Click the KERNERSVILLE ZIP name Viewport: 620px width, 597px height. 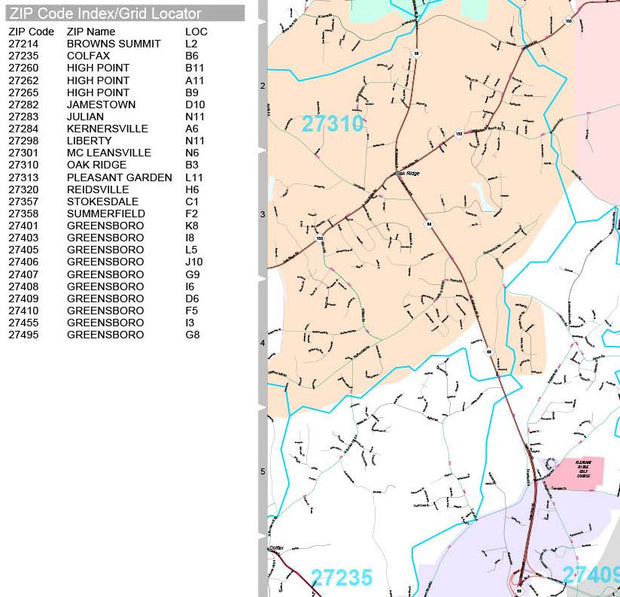click(107, 129)
